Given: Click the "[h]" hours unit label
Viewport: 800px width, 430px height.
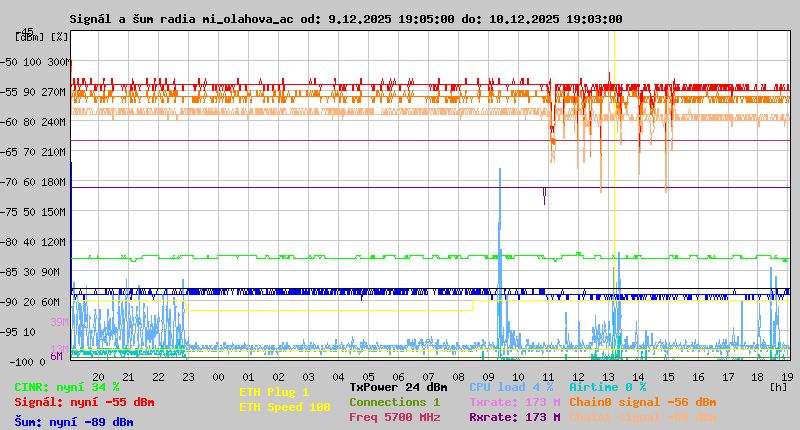Looking at the screenshot, I should pyautogui.click(x=779, y=387).
